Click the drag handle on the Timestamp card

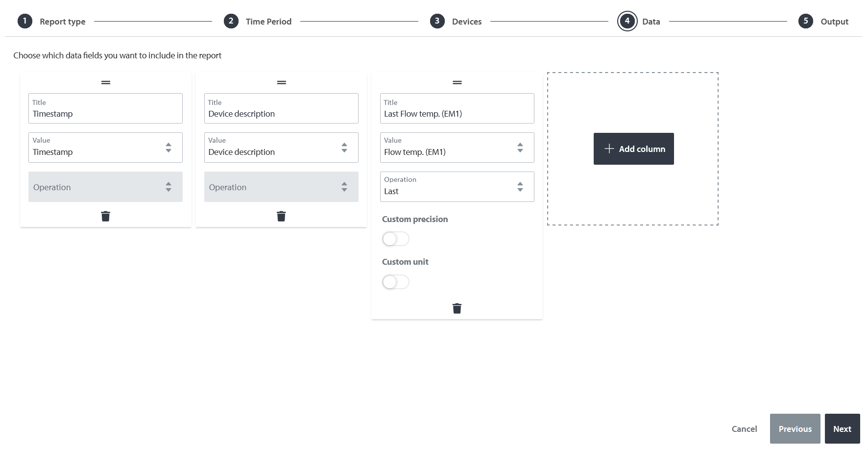pyautogui.click(x=105, y=82)
